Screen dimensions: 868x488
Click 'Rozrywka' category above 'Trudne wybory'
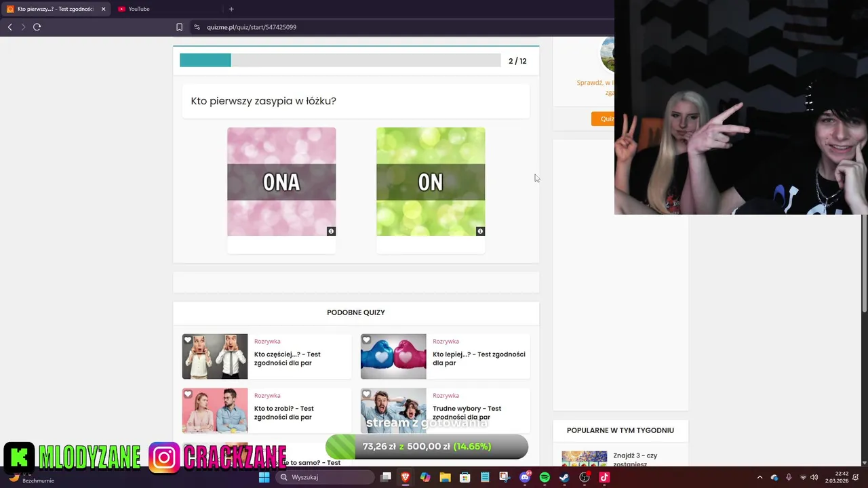446,396
